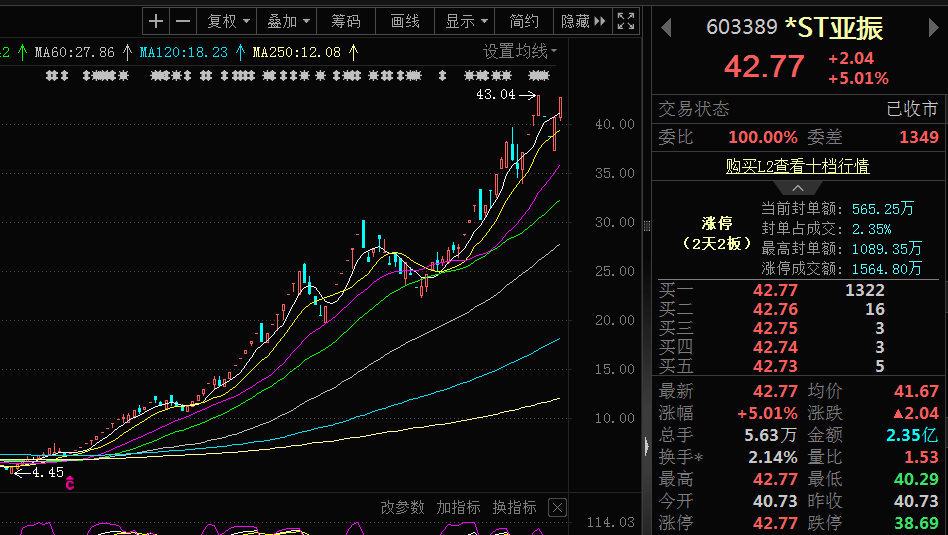Image resolution: width=948 pixels, height=535 pixels.
Task: Click 跌停 value 38.69
Action: [917, 523]
